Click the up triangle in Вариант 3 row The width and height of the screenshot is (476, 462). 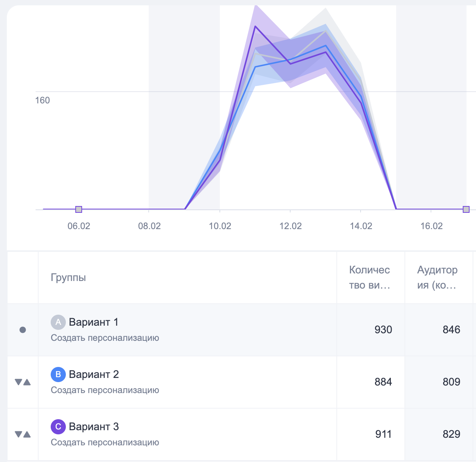click(x=27, y=434)
